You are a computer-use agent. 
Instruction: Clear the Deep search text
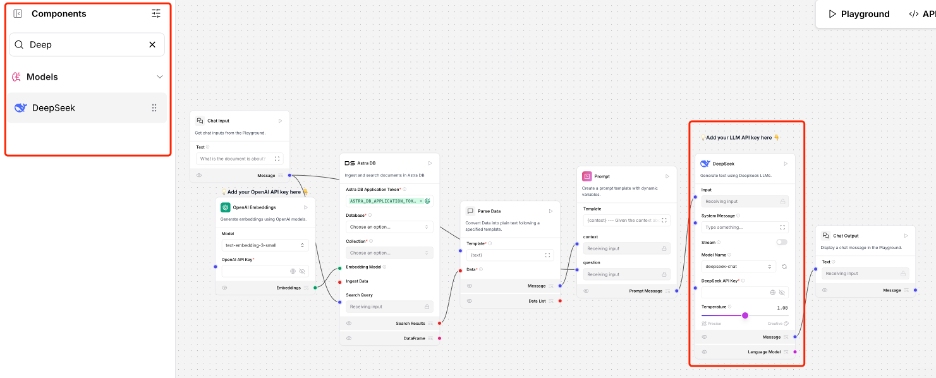(x=152, y=45)
